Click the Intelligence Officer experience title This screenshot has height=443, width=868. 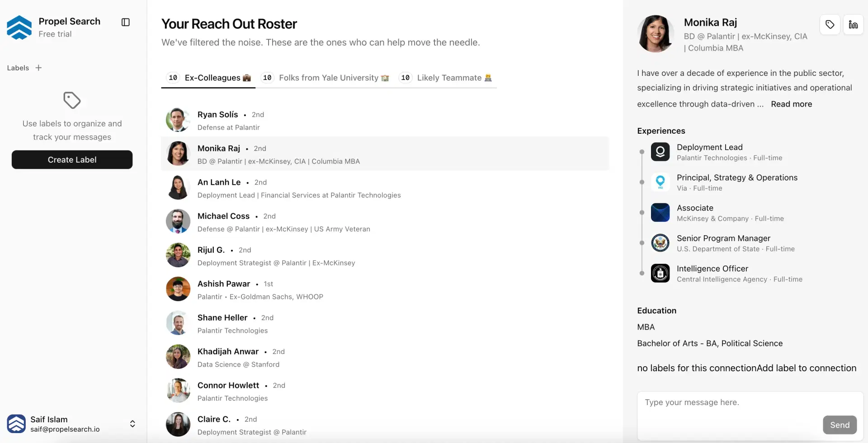pos(712,268)
